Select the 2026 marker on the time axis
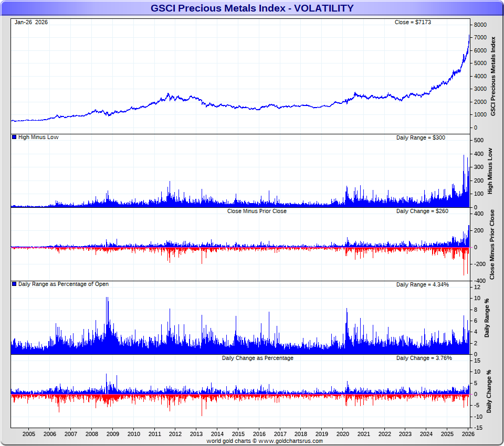This screenshot has height=446, width=504. pyautogui.click(x=468, y=434)
